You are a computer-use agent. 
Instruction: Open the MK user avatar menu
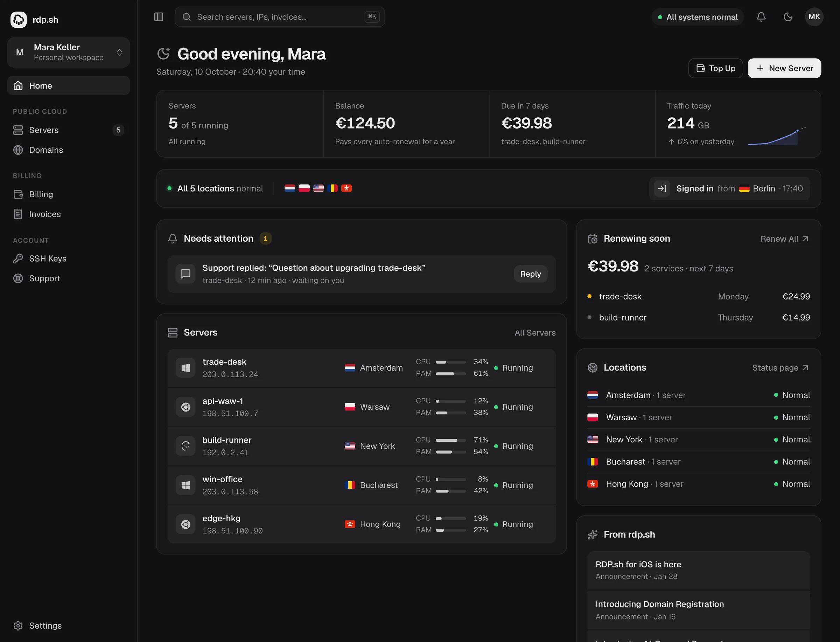(x=814, y=17)
